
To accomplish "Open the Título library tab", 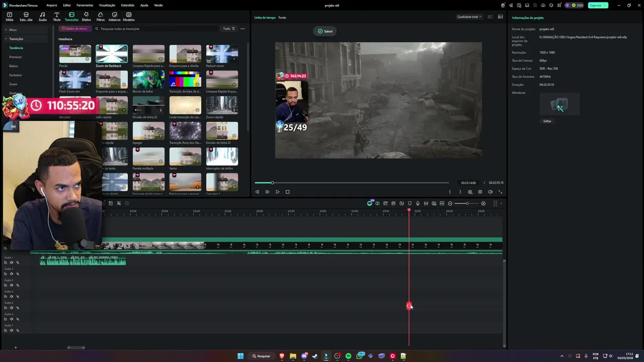I will 57,17.
